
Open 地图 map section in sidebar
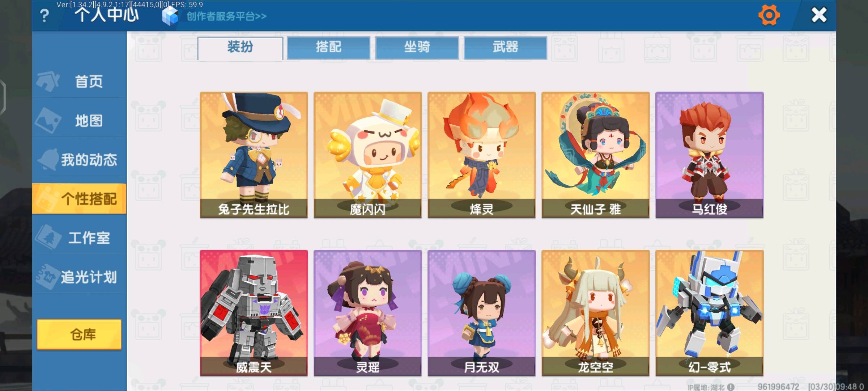click(x=79, y=120)
